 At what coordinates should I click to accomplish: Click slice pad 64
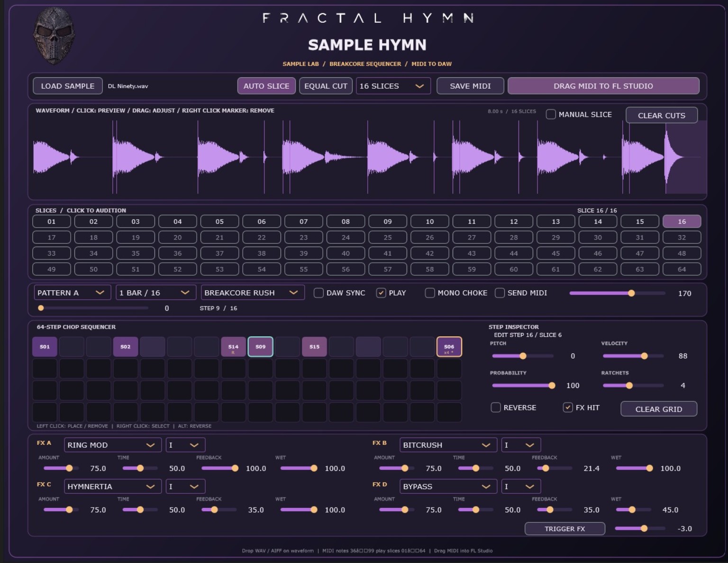pos(682,269)
